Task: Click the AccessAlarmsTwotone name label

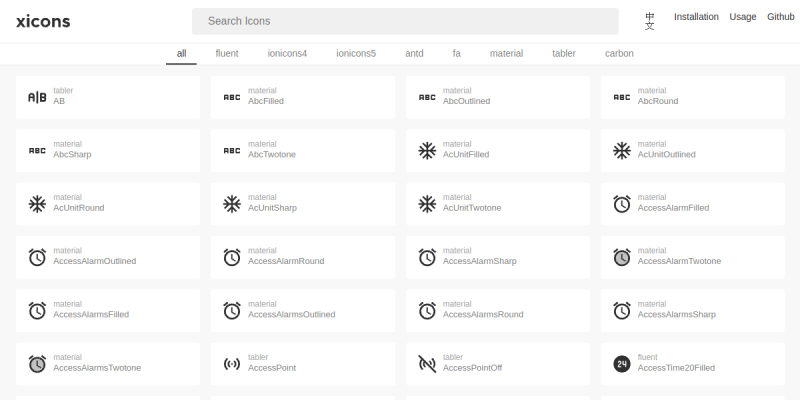Action: [x=97, y=368]
